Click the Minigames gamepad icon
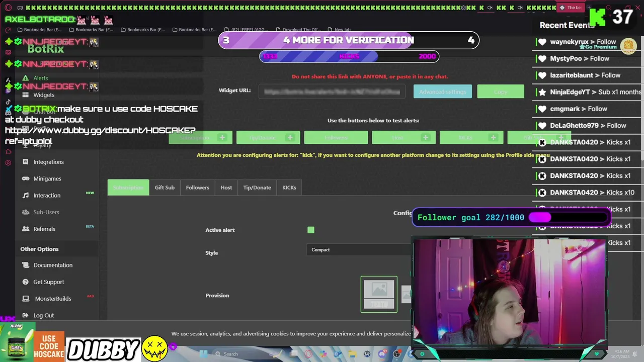This screenshot has height=362, width=644. [26, 178]
